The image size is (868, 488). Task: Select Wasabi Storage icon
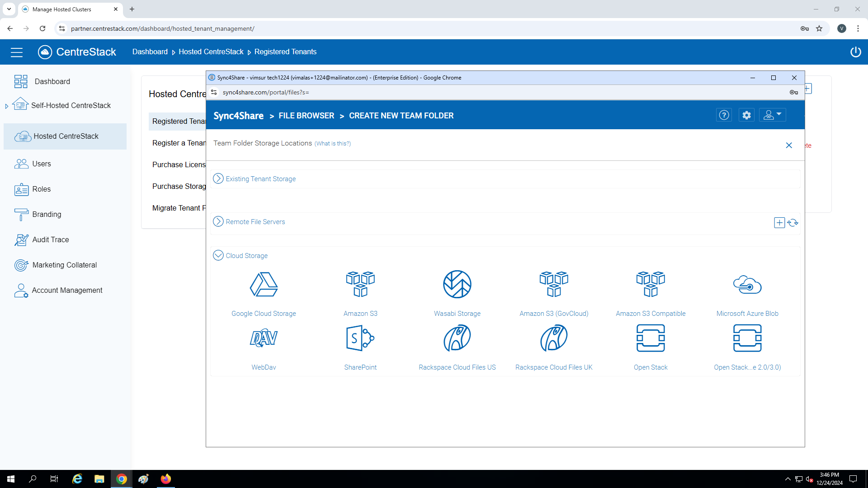[x=457, y=284]
